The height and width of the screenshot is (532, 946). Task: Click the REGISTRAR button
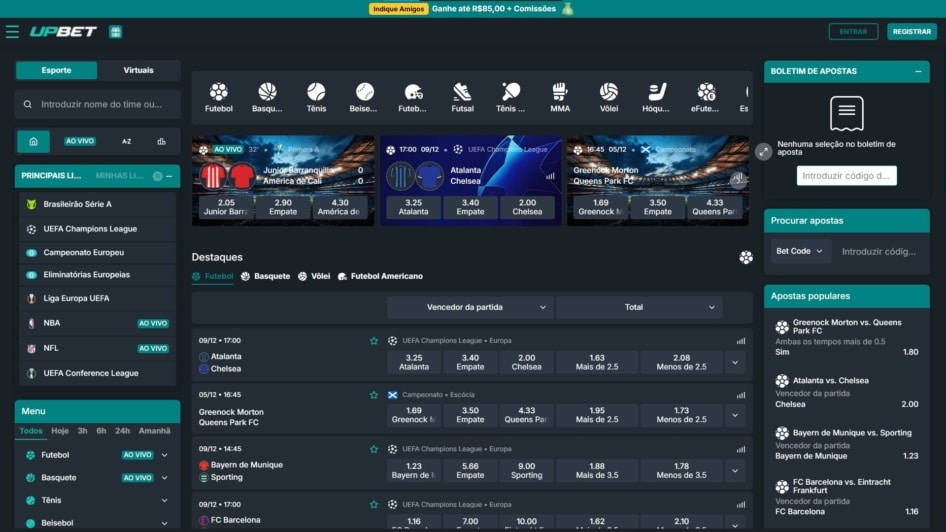912,31
